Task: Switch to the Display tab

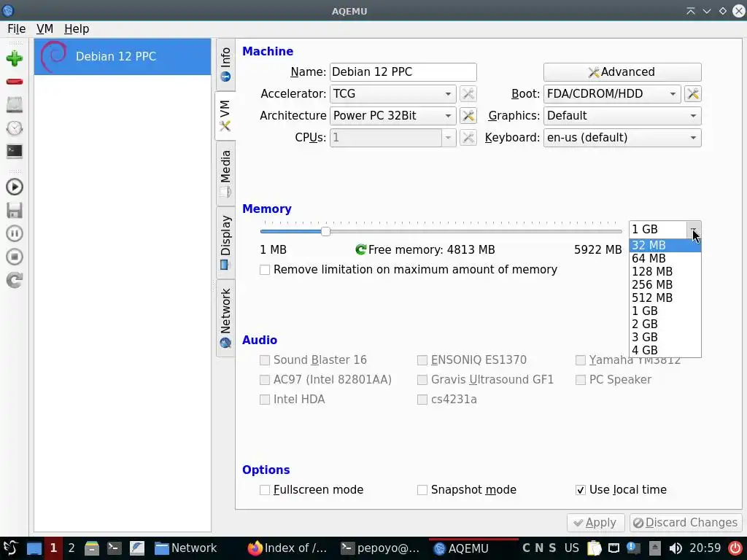Action: click(225, 242)
